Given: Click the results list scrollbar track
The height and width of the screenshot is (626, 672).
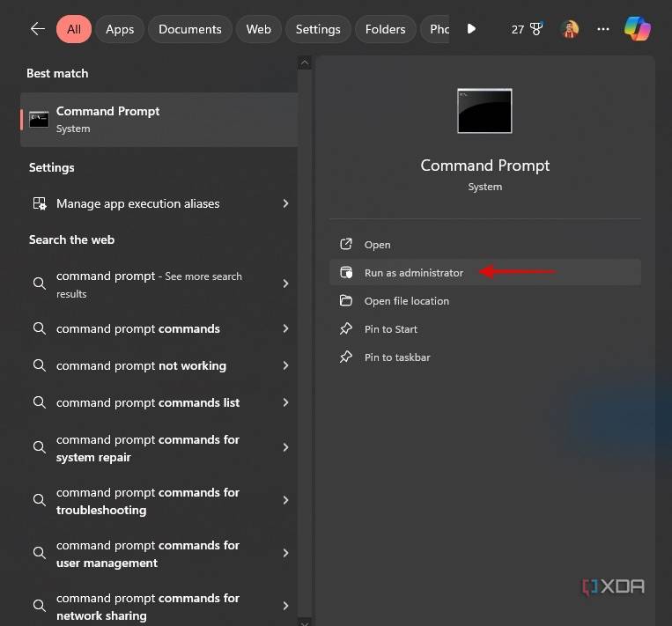Looking at the screenshot, I should [304, 342].
